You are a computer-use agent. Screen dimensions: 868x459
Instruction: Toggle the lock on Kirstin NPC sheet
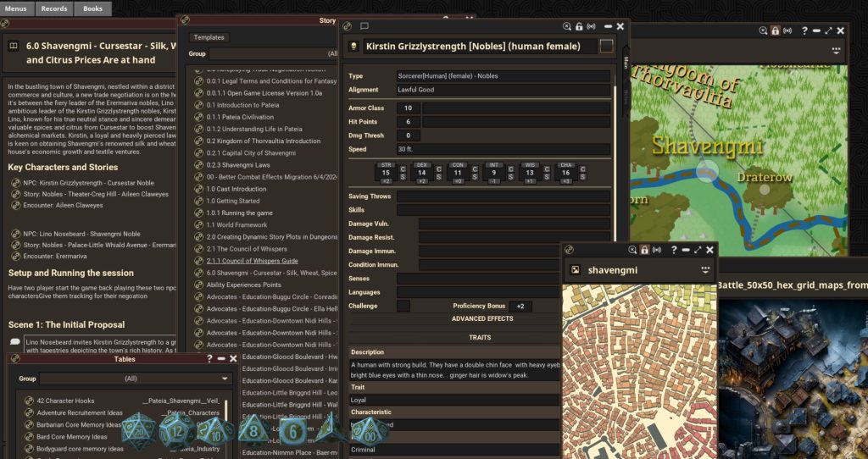click(x=579, y=27)
